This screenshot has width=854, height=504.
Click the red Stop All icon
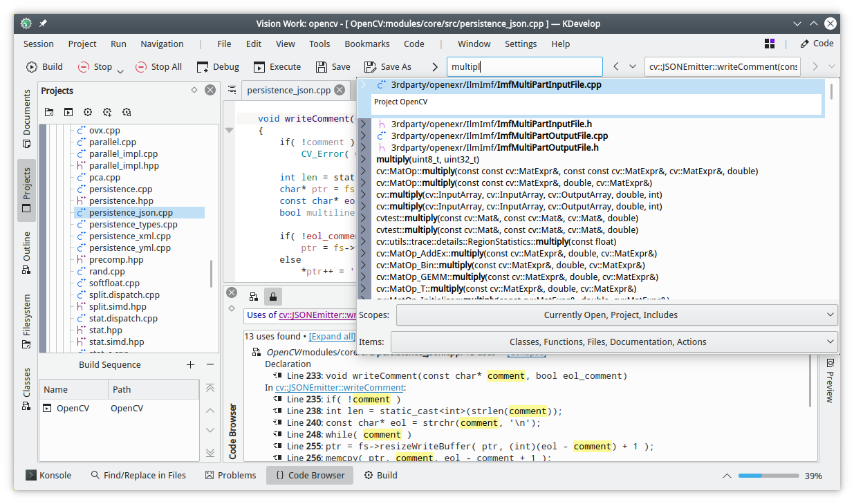click(141, 67)
